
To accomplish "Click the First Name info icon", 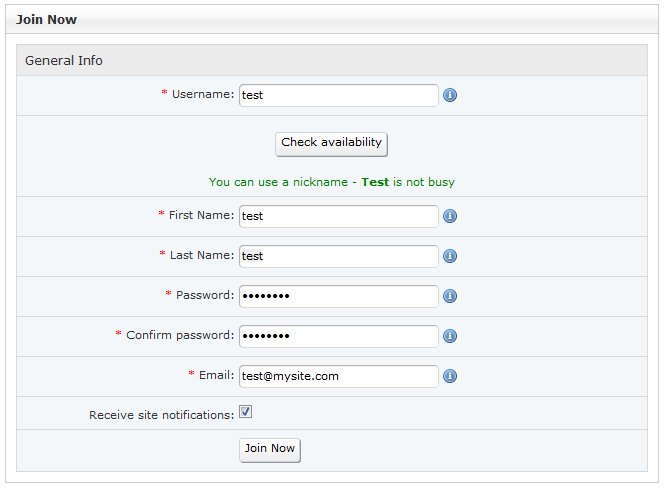I will pyautogui.click(x=450, y=216).
